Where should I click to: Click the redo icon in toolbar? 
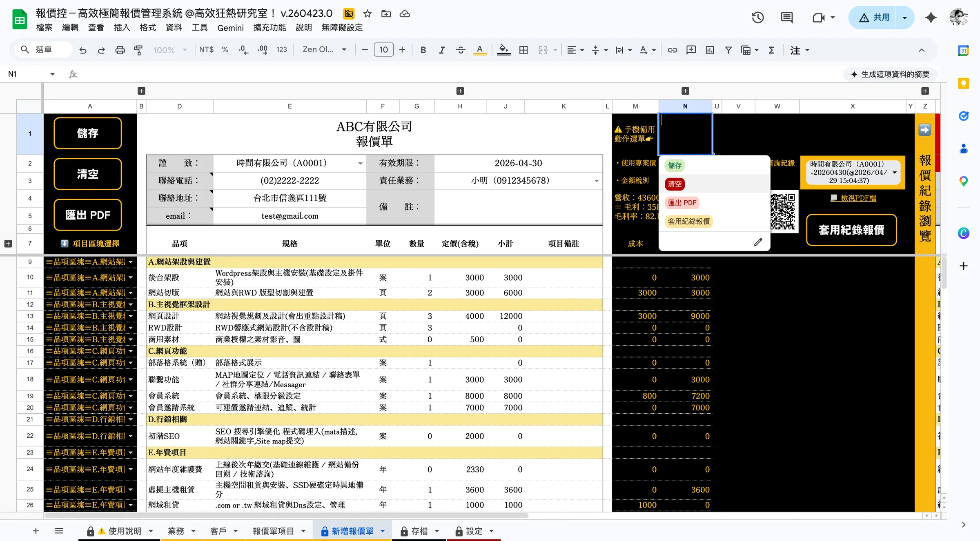click(x=101, y=50)
